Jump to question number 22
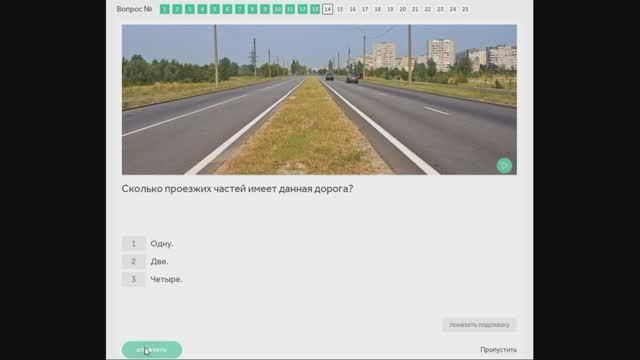640x360 pixels. click(x=427, y=9)
